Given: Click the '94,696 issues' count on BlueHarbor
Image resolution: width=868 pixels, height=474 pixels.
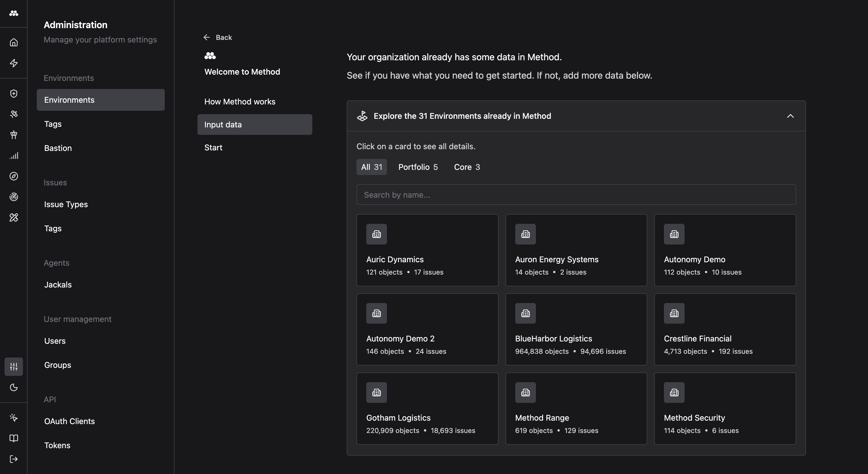Looking at the screenshot, I should 603,351.
